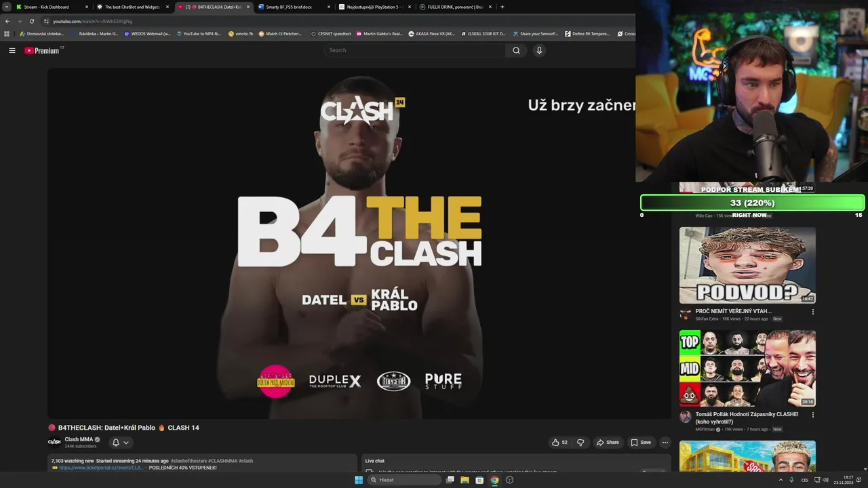Open the Clash MMA channel name link

coord(79,439)
